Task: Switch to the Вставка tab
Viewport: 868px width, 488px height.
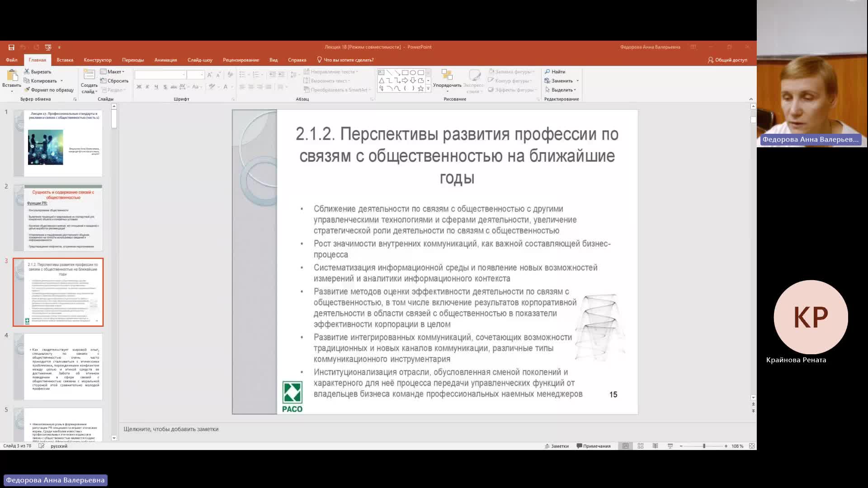Action: pyautogui.click(x=65, y=60)
